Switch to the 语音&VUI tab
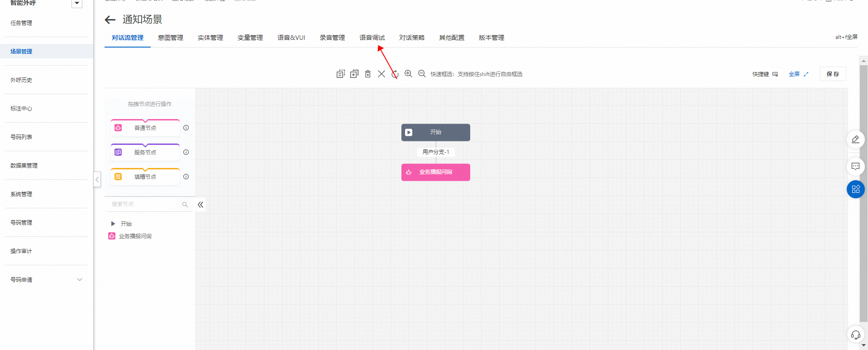The height and width of the screenshot is (350, 868). (x=291, y=38)
